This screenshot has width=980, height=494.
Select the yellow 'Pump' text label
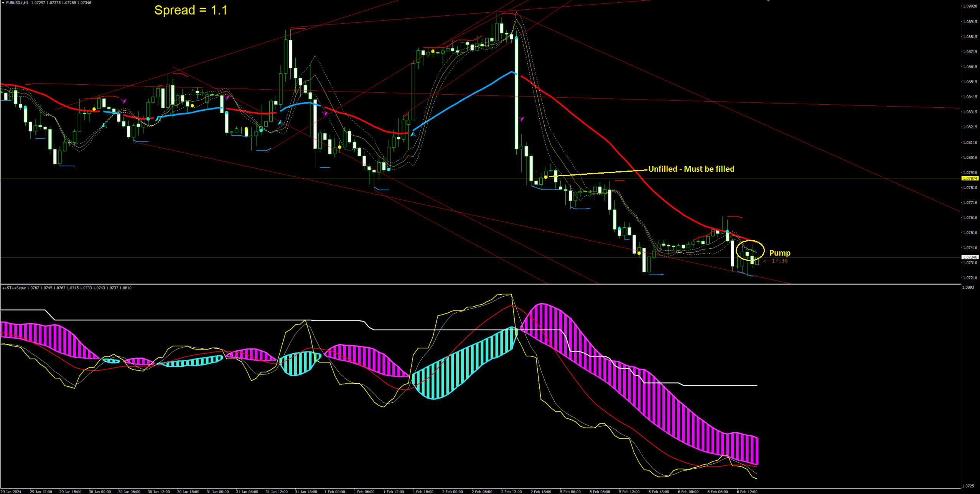779,253
